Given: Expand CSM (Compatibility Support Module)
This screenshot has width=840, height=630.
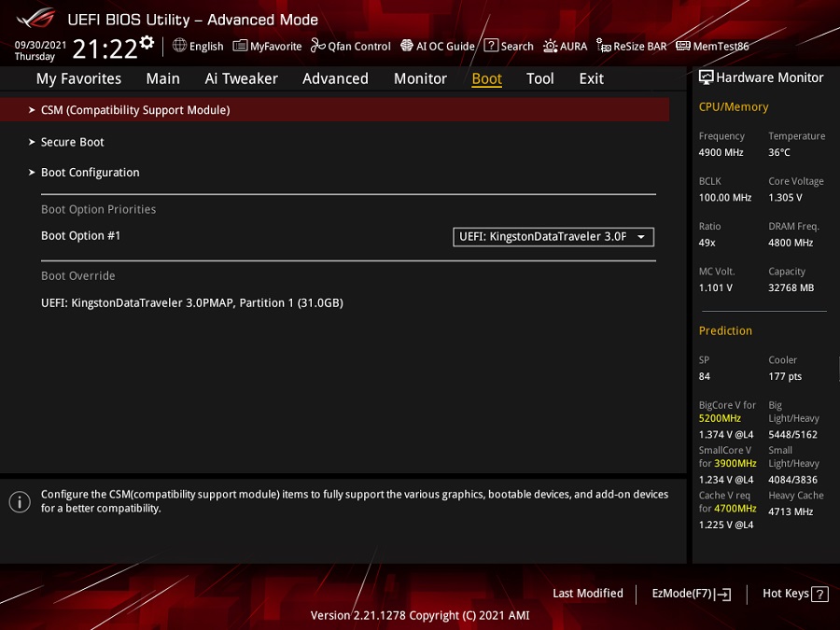Looking at the screenshot, I should (335, 110).
